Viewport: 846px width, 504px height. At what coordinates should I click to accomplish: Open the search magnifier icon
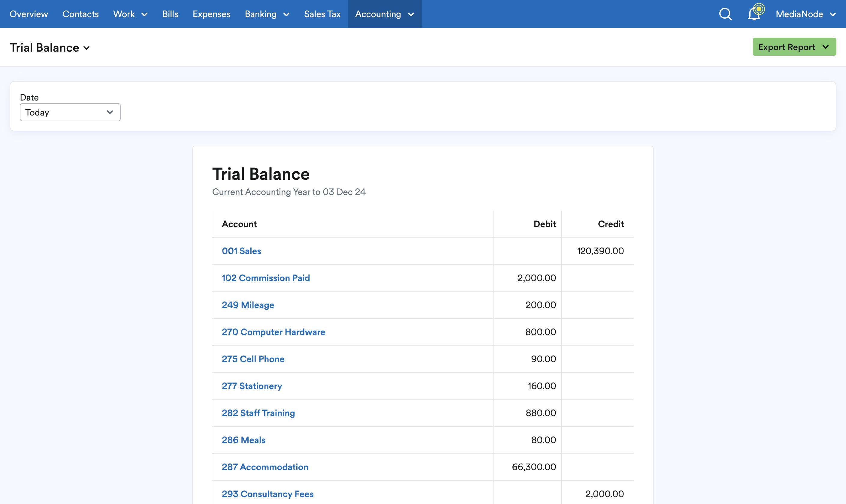pos(725,14)
